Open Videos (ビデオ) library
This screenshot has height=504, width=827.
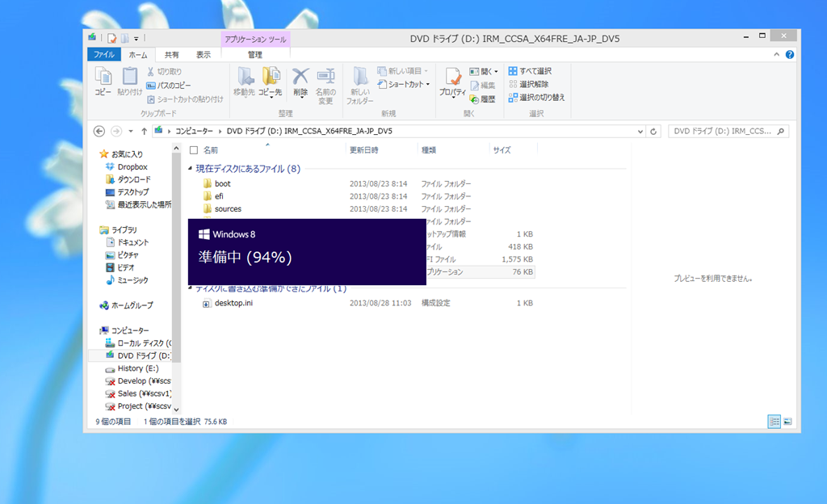pyautogui.click(x=126, y=268)
